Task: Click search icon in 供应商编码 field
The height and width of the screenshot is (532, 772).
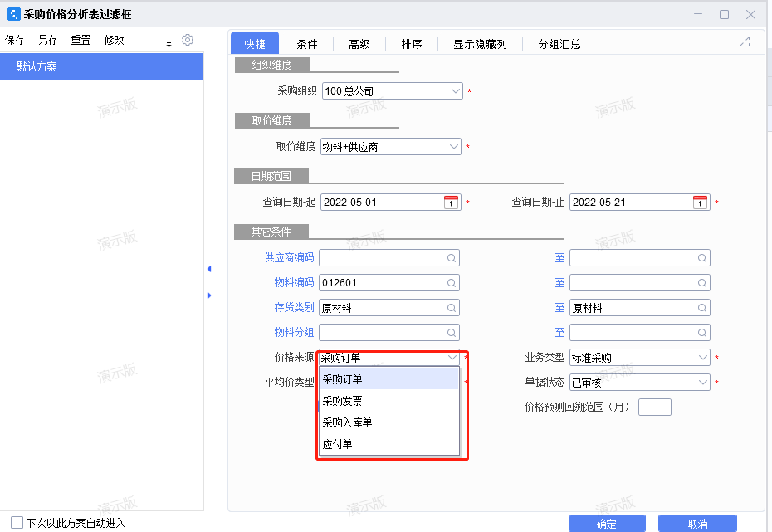Action: click(x=452, y=258)
